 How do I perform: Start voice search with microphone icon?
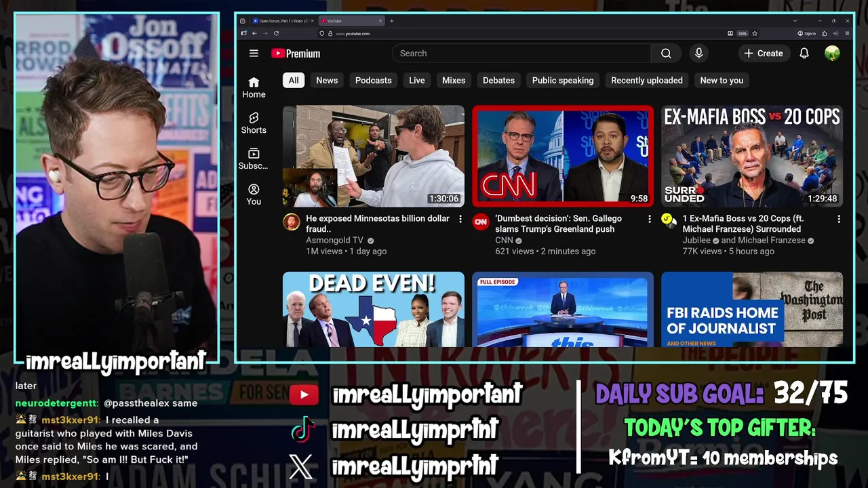[x=698, y=54]
